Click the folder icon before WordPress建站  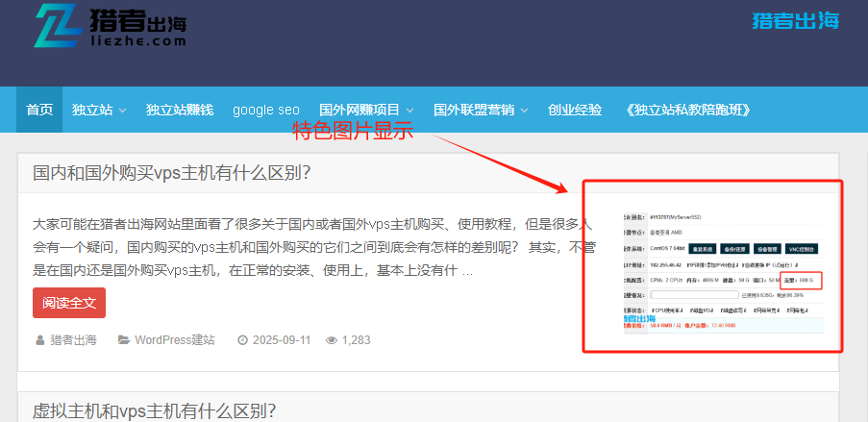pyautogui.click(x=124, y=340)
